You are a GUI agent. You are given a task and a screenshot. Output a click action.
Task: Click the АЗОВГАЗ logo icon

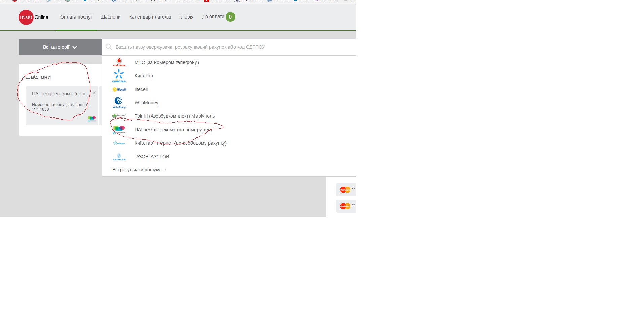(119, 157)
